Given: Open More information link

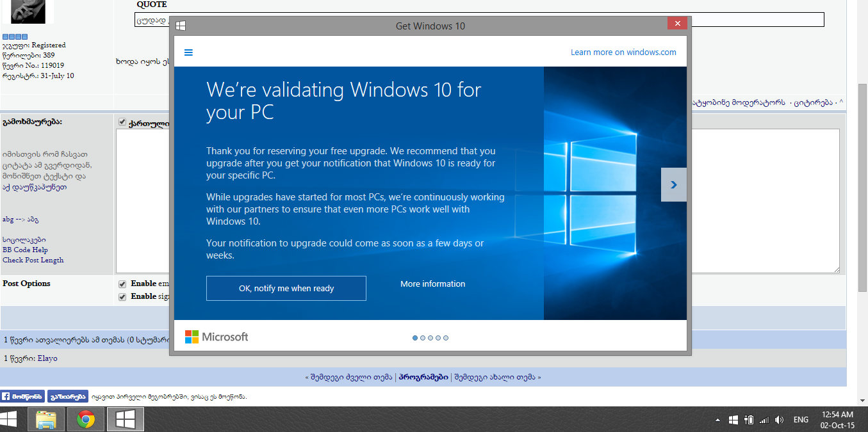Looking at the screenshot, I should pos(433,284).
